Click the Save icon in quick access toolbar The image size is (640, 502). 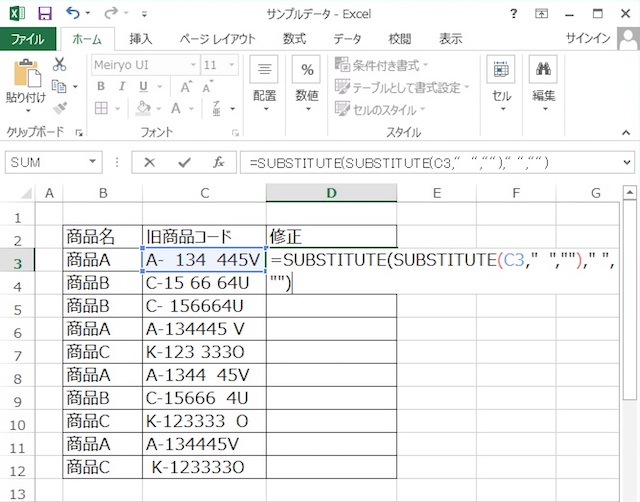pyautogui.click(x=44, y=14)
